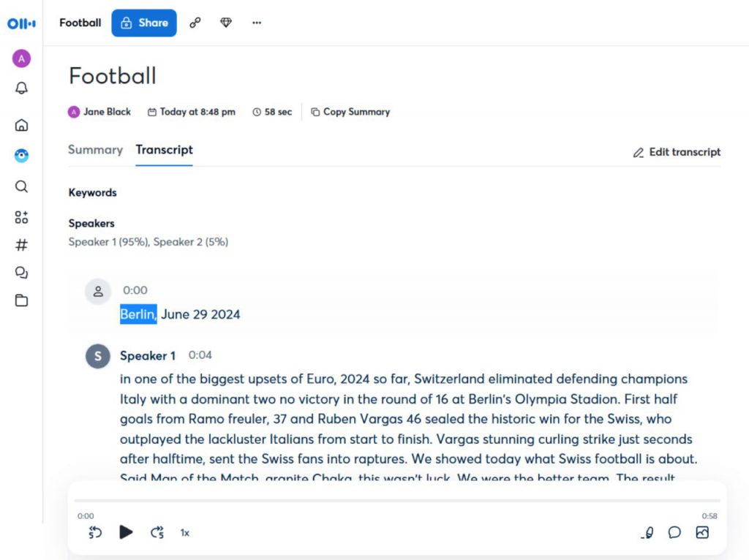Viewport: 749px width, 560px height.
Task: Open search via magnifier icon
Action: (x=21, y=186)
